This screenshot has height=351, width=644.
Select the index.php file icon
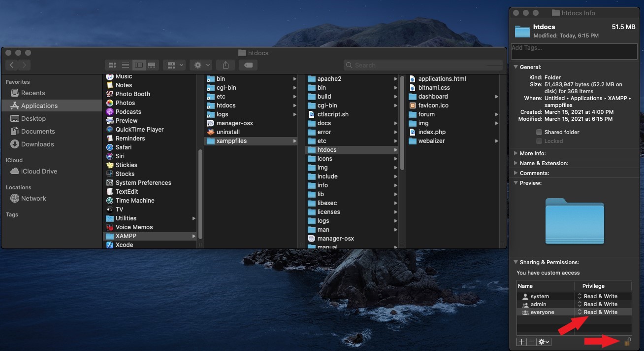(413, 132)
